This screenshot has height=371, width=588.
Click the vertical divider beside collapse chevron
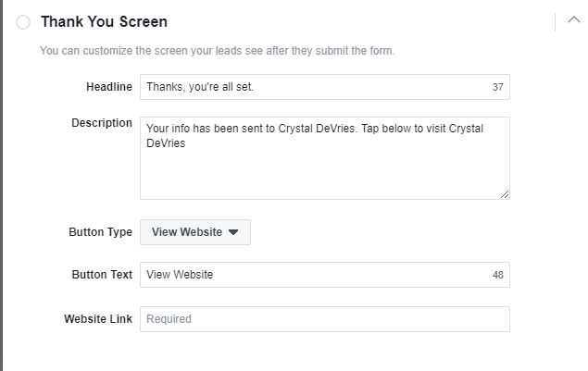556,20
